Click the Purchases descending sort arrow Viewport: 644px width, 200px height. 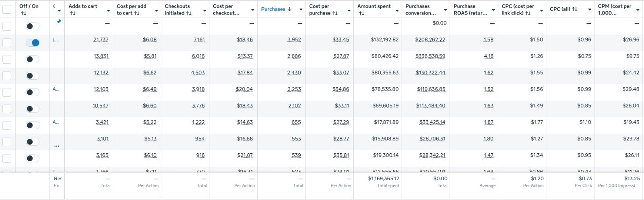[x=289, y=9]
